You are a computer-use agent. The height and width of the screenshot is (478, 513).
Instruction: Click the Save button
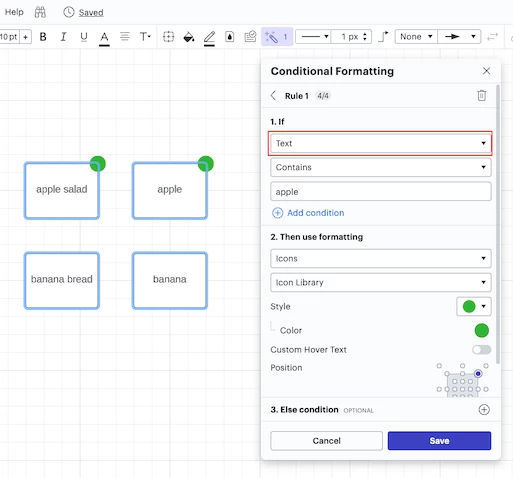(439, 441)
